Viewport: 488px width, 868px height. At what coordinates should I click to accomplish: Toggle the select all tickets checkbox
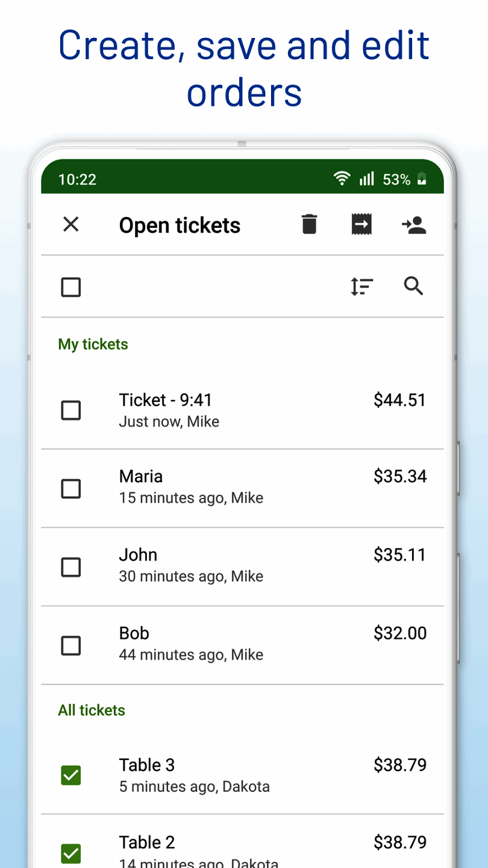71,288
